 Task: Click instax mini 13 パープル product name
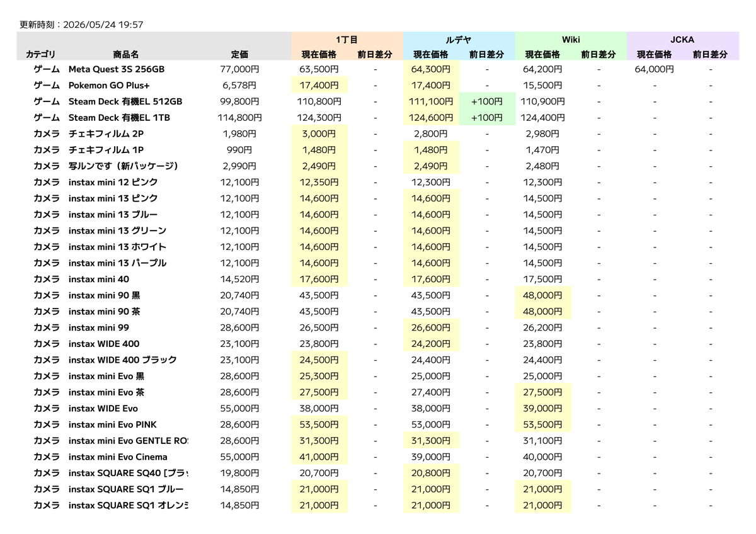coord(117,263)
